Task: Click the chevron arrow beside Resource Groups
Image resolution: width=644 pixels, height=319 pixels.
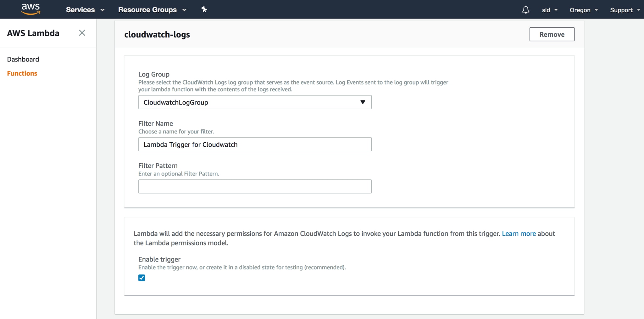Action: (x=185, y=10)
